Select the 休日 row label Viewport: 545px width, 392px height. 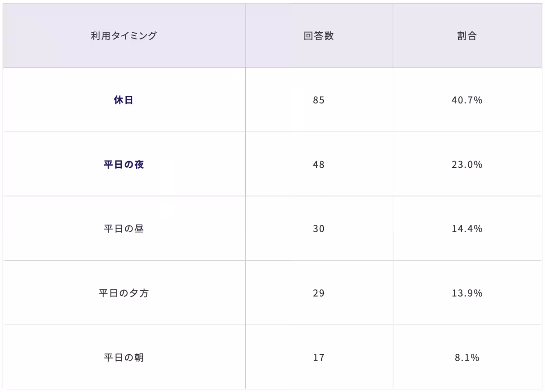[x=124, y=100]
